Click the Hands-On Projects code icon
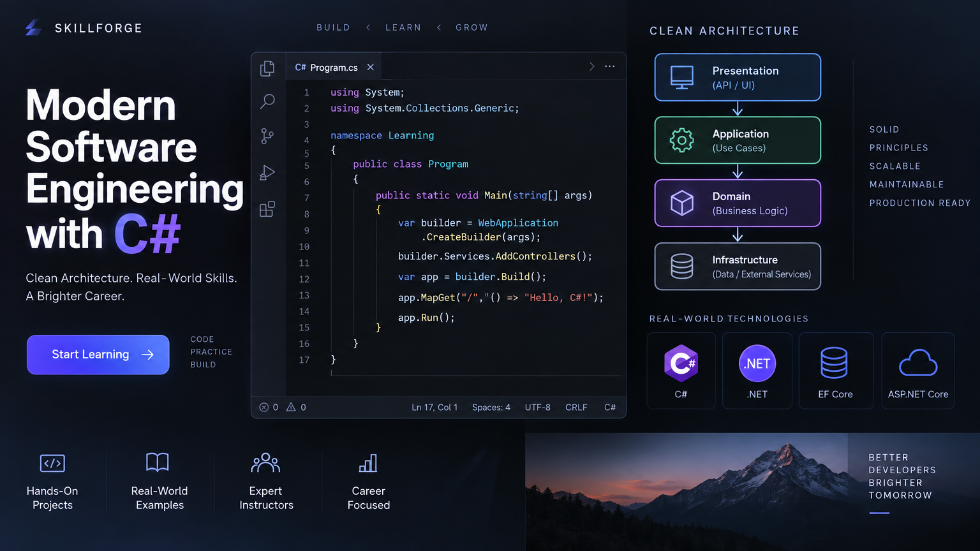 [x=52, y=463]
